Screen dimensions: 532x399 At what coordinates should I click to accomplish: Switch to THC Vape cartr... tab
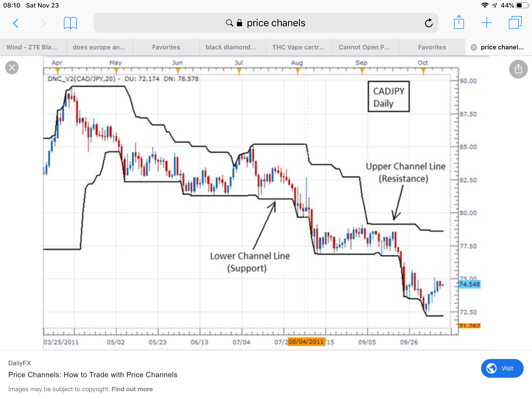(298, 47)
